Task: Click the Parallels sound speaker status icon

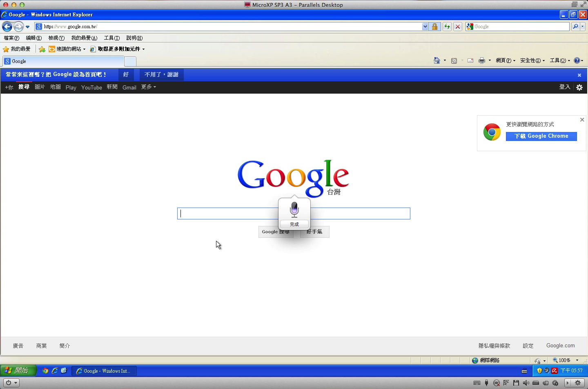Action: pos(526,383)
